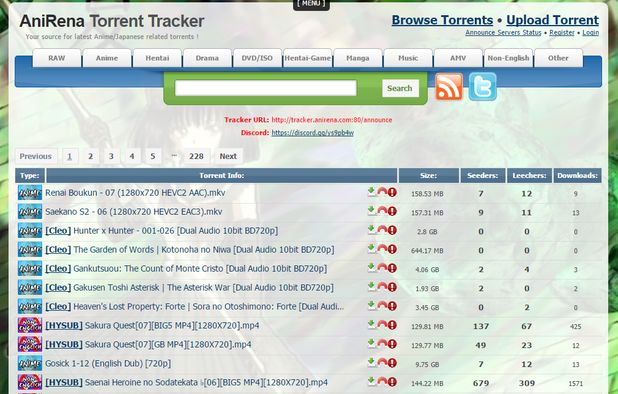Viewport: 618px width, 394px height.
Task: Open the [ MENU ] pull-down at top
Action: (x=311, y=4)
